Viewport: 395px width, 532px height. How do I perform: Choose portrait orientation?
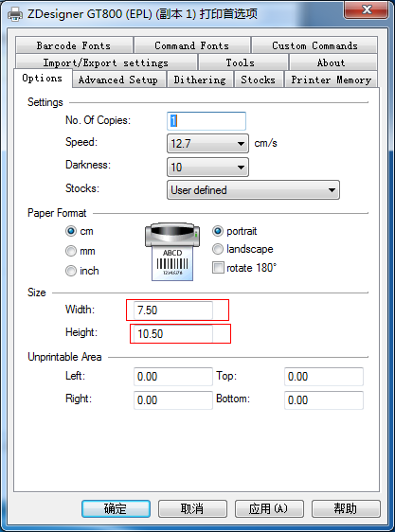pyautogui.click(x=217, y=231)
